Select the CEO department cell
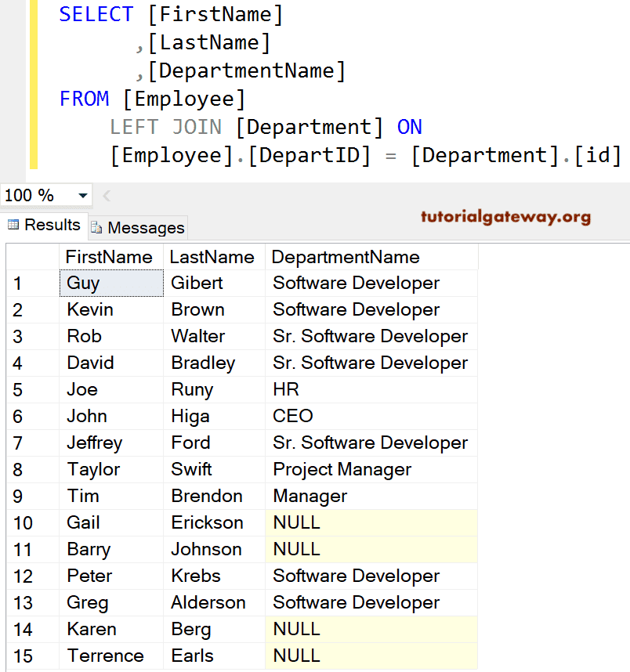This screenshot has height=672, width=630. pyautogui.click(x=371, y=416)
